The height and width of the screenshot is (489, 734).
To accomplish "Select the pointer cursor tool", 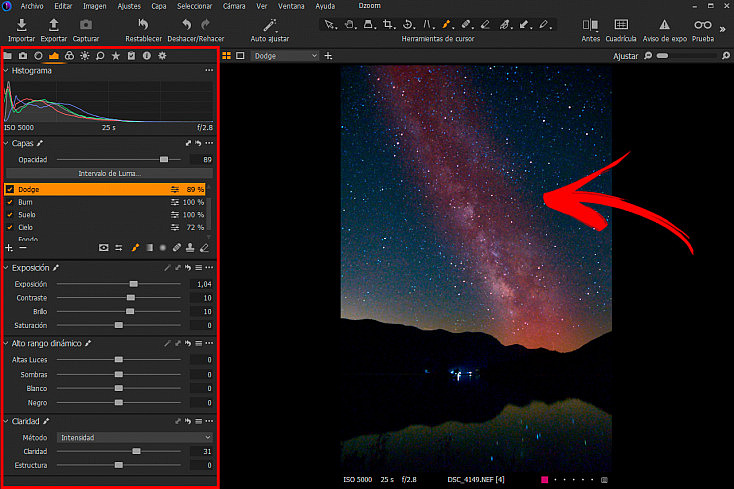I will [330, 24].
